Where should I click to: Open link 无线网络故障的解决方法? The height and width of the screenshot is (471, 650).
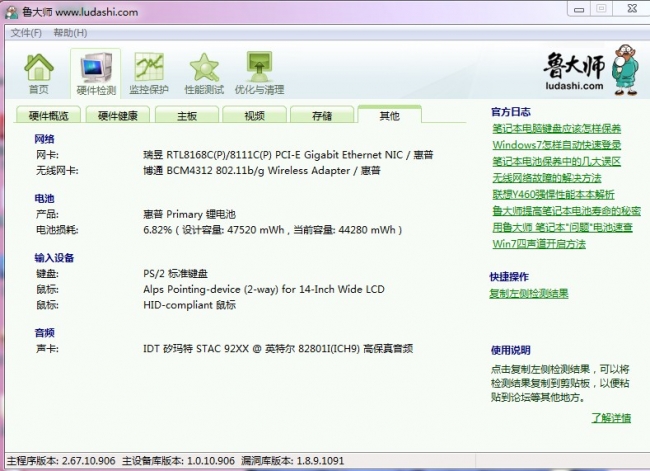coord(545,178)
